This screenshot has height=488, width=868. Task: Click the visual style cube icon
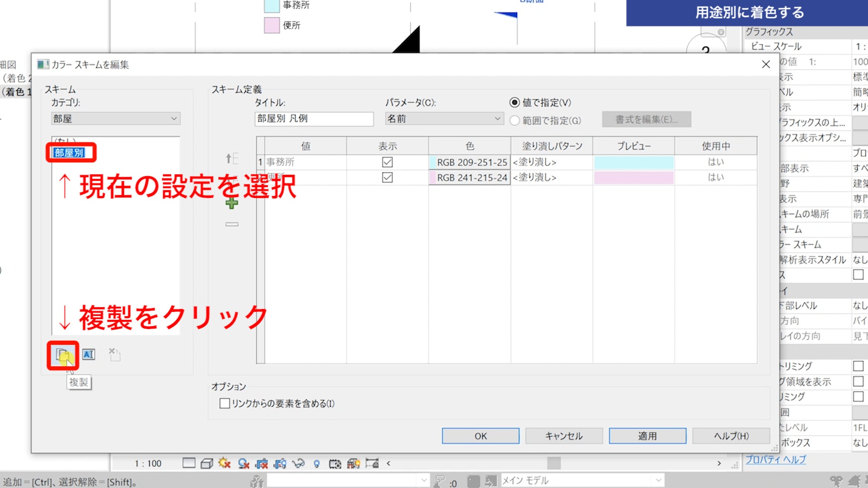tap(207, 463)
